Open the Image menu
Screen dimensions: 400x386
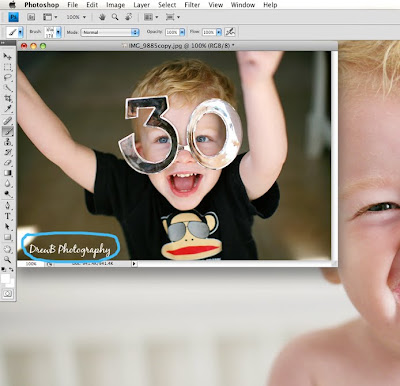tap(115, 5)
